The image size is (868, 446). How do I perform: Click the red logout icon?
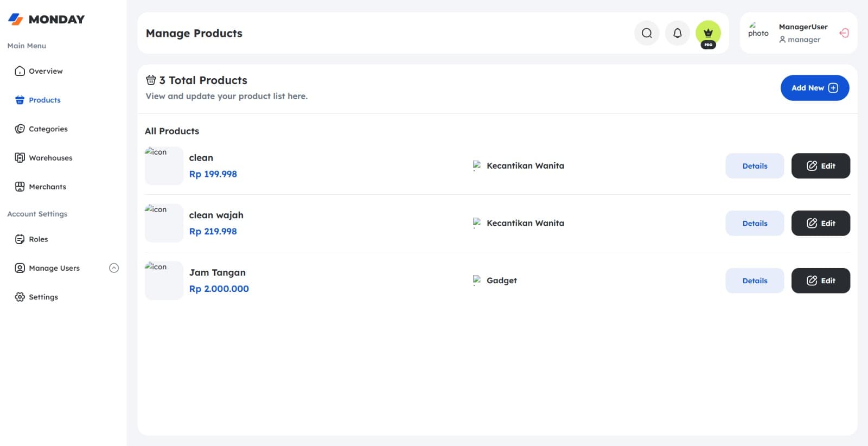click(x=844, y=33)
